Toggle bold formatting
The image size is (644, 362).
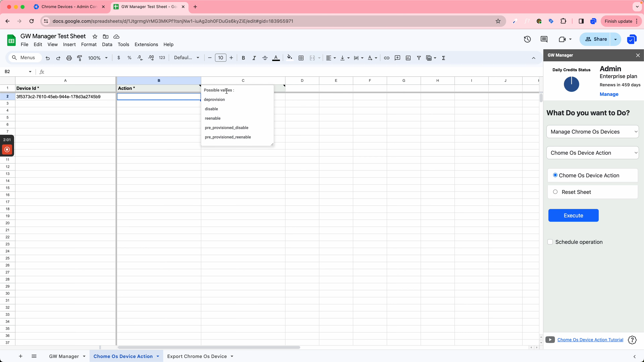(243, 58)
